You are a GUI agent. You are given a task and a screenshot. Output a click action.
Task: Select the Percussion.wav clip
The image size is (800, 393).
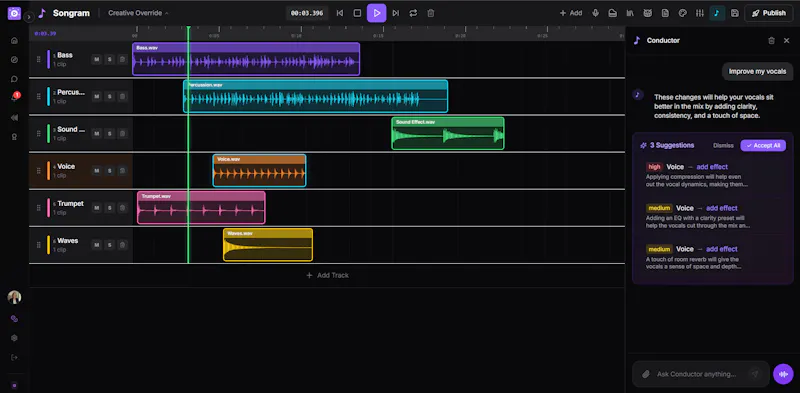point(315,96)
